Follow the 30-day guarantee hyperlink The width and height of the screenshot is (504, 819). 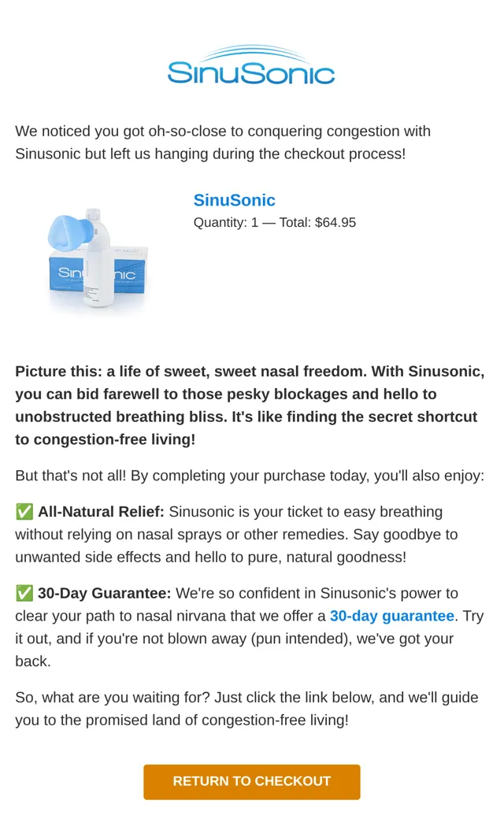tap(391, 616)
